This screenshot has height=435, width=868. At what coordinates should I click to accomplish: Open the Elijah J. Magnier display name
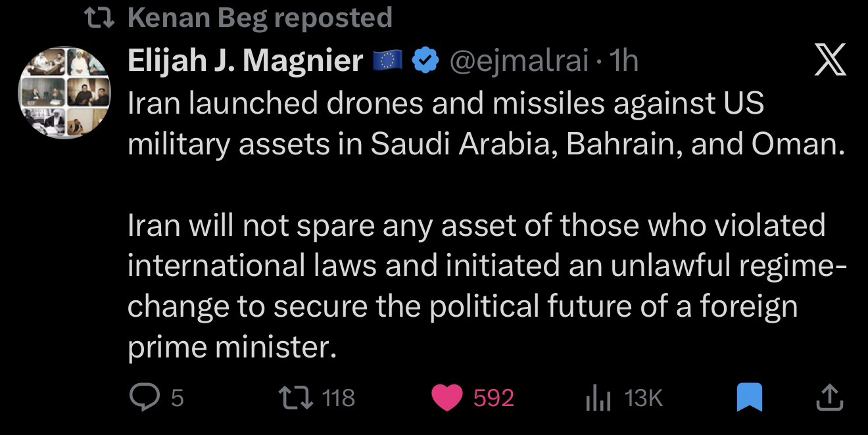tap(245, 61)
